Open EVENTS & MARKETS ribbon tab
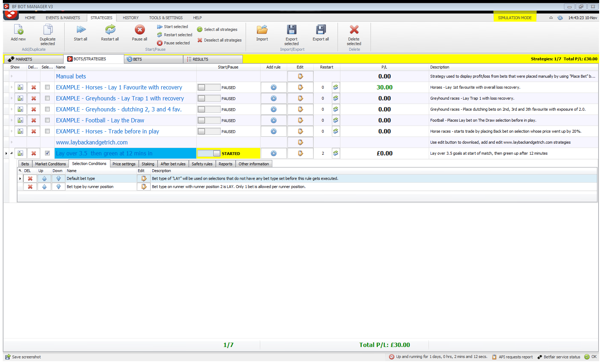The image size is (602, 364). point(63,18)
